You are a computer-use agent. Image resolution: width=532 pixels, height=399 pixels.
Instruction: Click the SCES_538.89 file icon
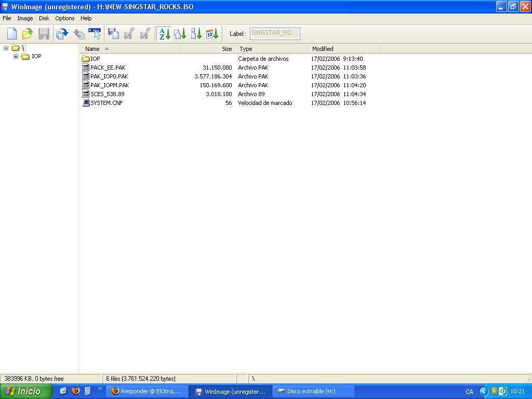86,94
